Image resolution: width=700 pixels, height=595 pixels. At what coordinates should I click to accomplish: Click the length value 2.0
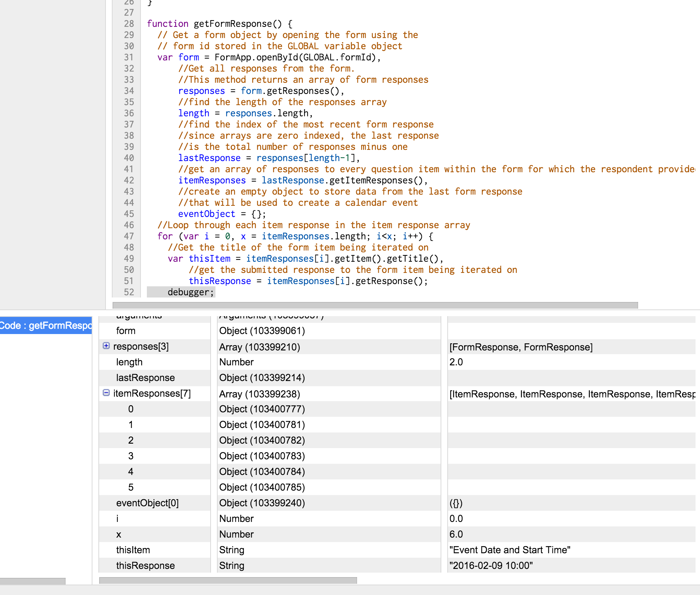point(456,362)
